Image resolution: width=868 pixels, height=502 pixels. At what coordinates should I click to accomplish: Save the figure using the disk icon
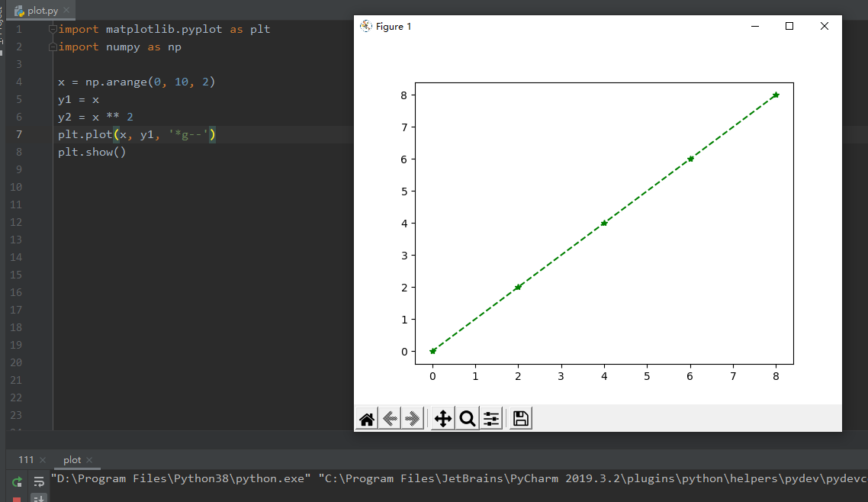(519, 418)
